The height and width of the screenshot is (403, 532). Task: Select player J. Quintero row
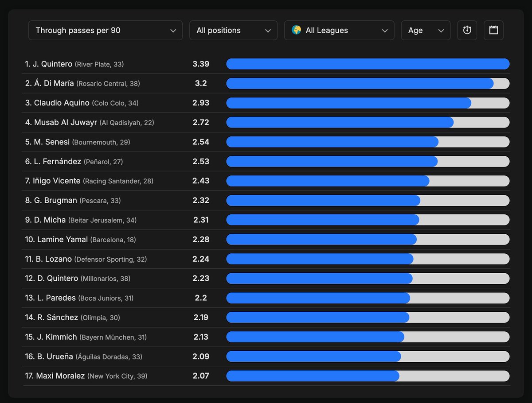pyautogui.click(x=266, y=64)
